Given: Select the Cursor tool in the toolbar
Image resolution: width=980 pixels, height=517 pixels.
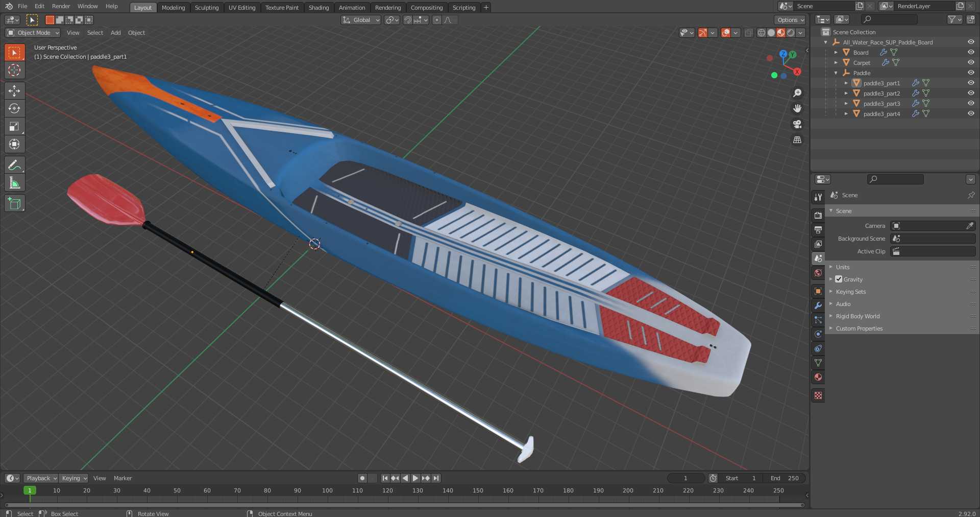Looking at the screenshot, I should coord(14,70).
